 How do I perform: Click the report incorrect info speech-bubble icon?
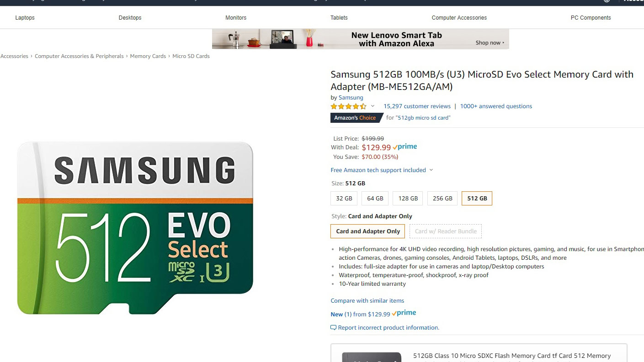pos(333,328)
